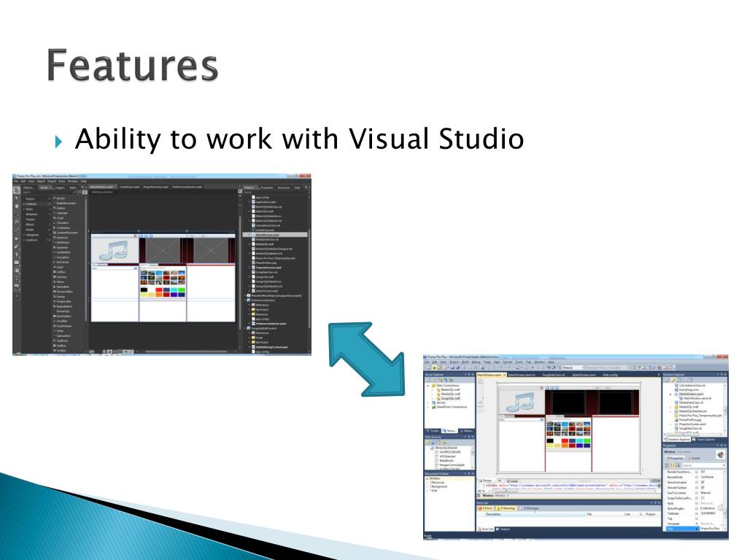
Task: Click the Blend horizontal scrollbar below the artboard
Action: (187, 351)
